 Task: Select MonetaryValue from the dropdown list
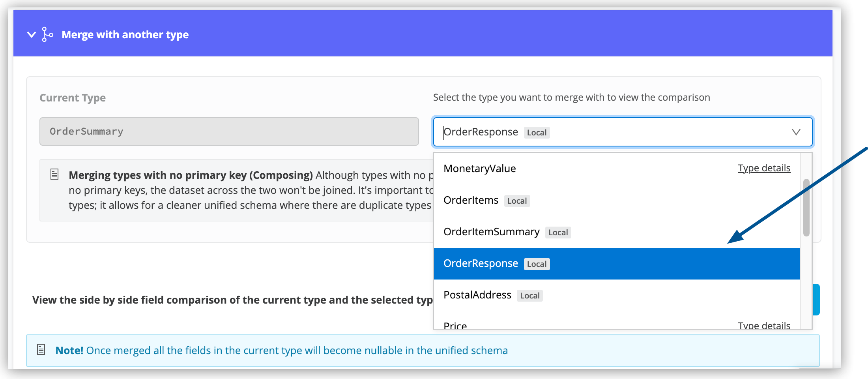point(479,169)
